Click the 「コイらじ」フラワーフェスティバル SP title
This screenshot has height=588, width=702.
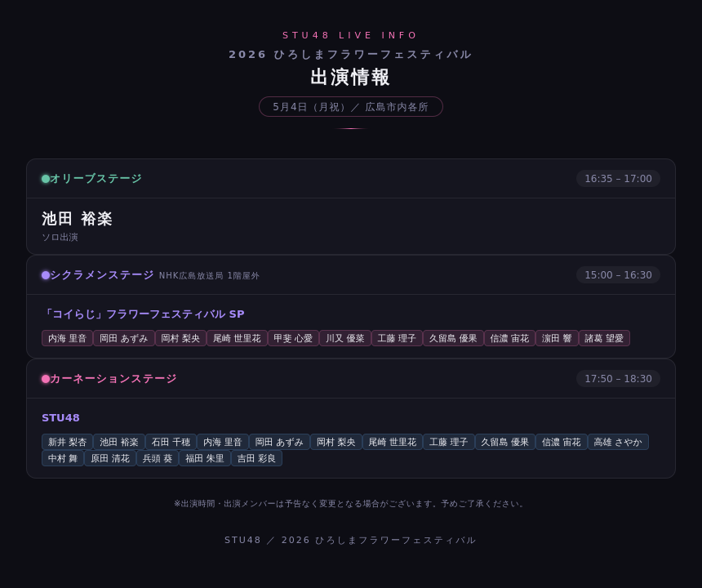point(144,314)
